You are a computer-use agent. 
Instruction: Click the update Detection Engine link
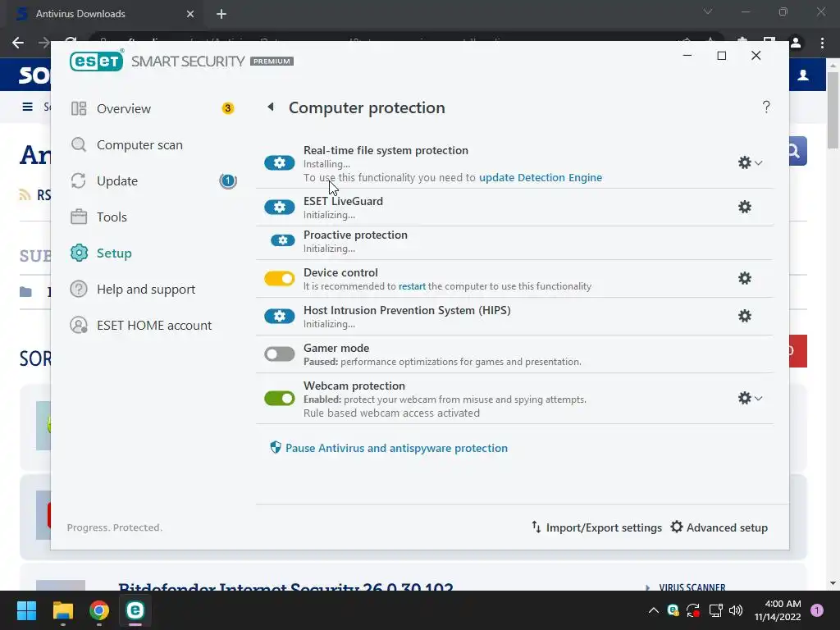coord(541,177)
